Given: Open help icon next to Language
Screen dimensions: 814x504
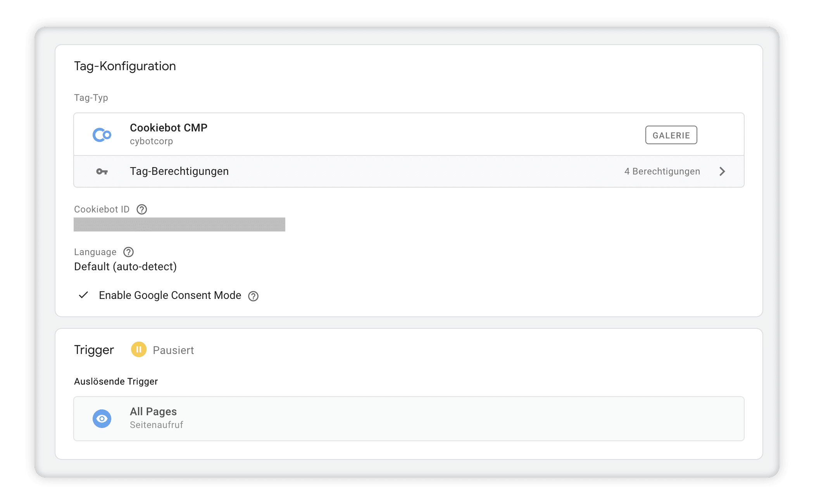Looking at the screenshot, I should (x=128, y=252).
